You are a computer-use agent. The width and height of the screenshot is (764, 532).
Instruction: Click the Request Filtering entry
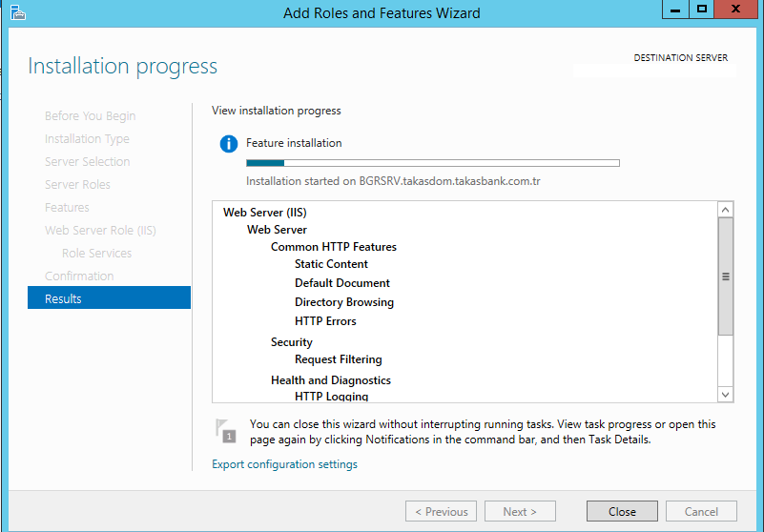339,359
